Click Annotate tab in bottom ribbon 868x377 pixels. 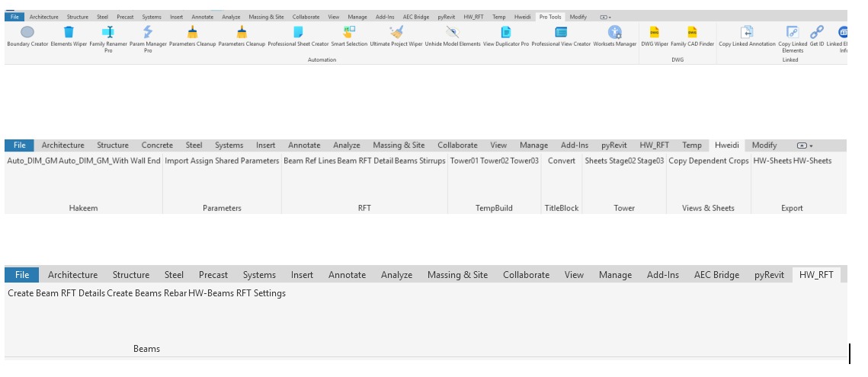pos(347,275)
